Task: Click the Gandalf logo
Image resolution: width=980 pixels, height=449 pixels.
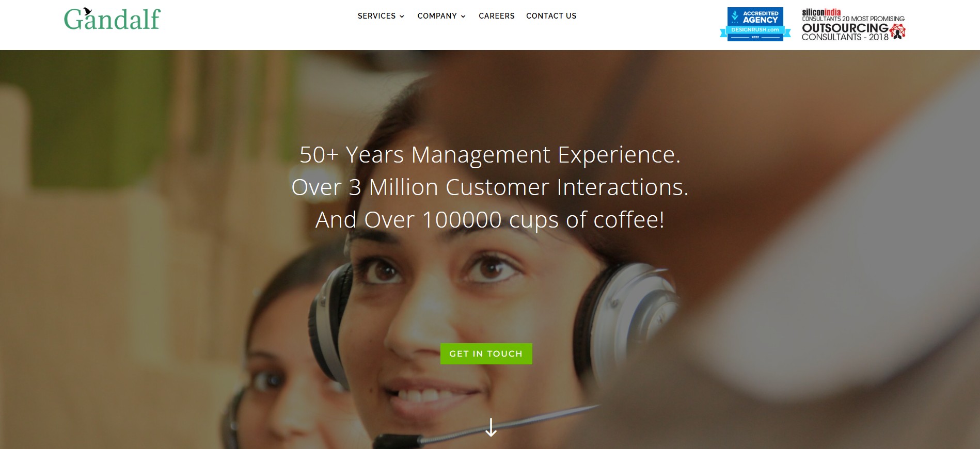Action: coord(112,19)
